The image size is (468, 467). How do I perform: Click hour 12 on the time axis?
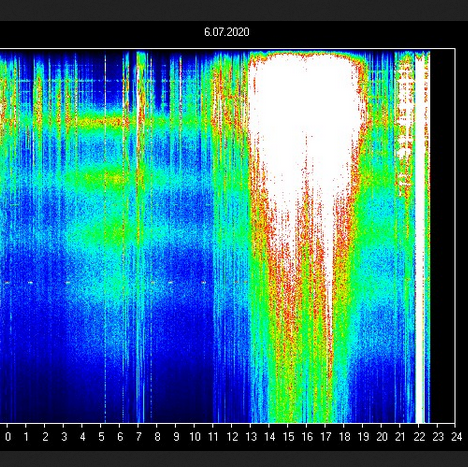(232, 436)
